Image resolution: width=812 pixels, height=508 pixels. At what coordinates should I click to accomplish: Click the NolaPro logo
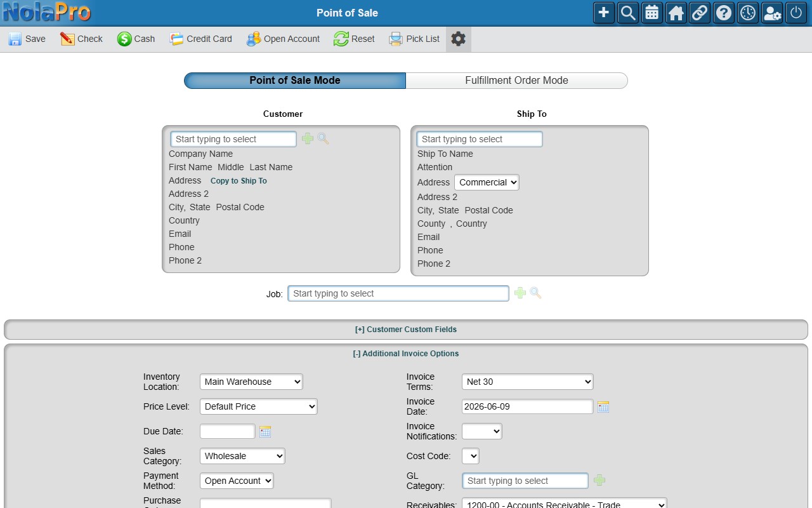(x=46, y=12)
